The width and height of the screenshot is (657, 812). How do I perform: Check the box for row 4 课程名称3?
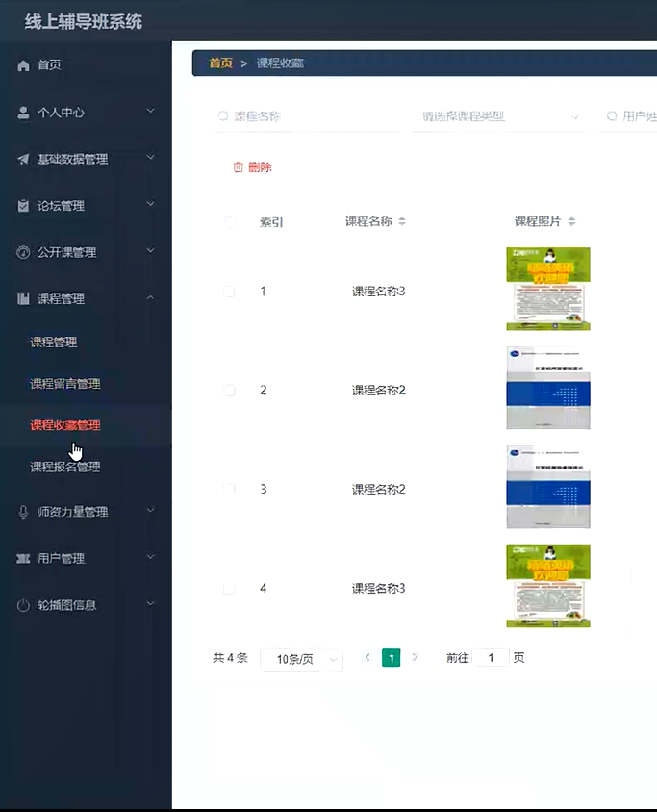(229, 588)
